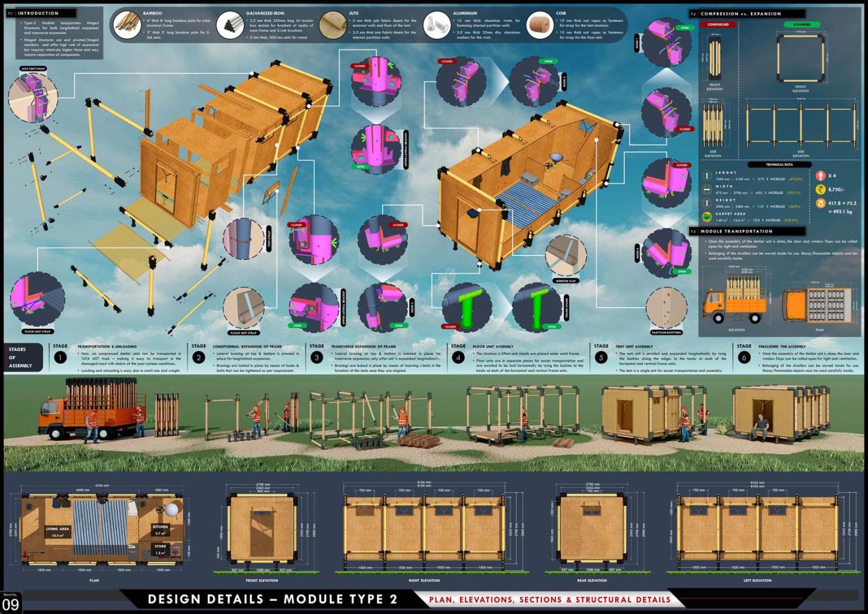Click the green EXPANDED label

pos(802,25)
